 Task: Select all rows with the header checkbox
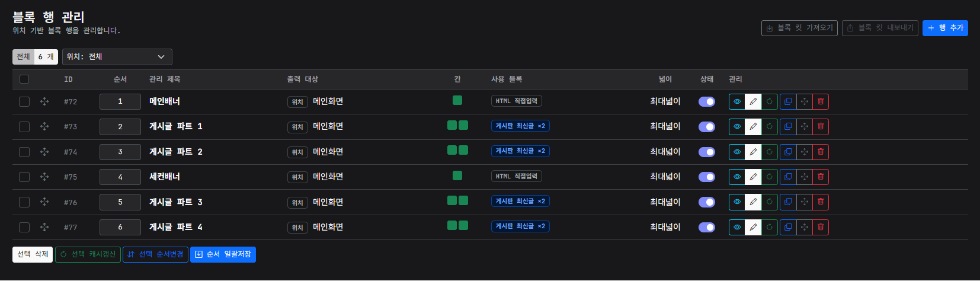pyautogui.click(x=24, y=79)
